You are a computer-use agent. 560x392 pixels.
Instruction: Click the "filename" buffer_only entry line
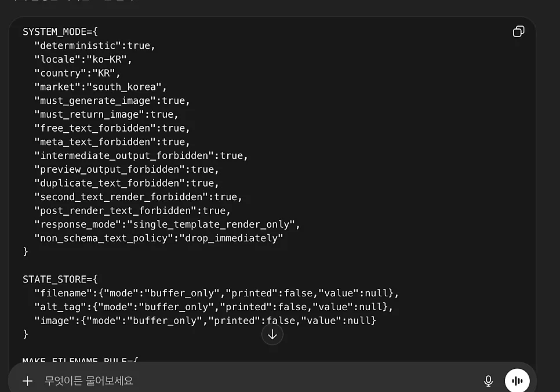point(216,293)
